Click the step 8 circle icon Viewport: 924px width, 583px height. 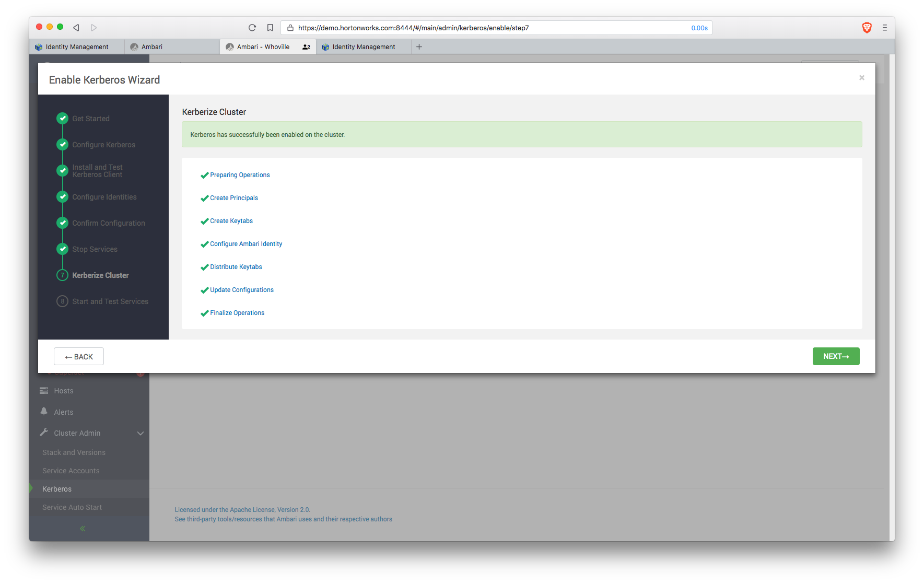click(63, 301)
